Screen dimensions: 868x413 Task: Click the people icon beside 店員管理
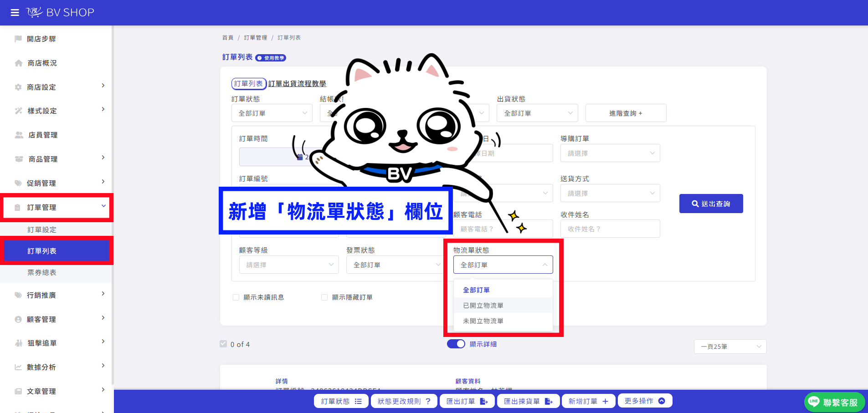[19, 135]
